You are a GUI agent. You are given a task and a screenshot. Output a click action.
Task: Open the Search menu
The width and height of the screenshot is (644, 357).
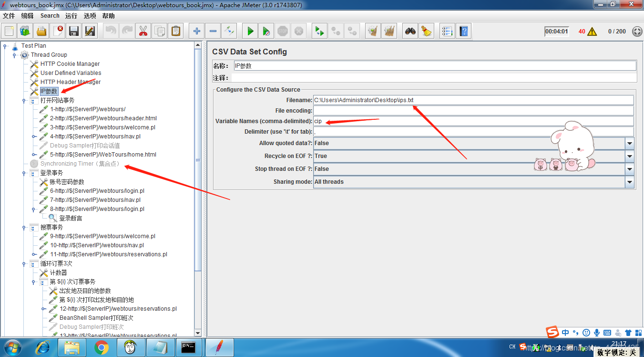(x=50, y=16)
